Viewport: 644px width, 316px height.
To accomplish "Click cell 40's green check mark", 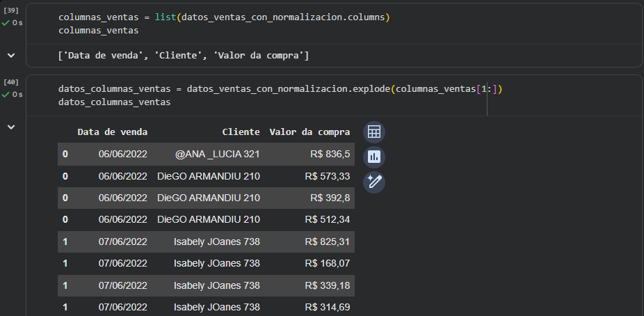I will (x=6, y=94).
